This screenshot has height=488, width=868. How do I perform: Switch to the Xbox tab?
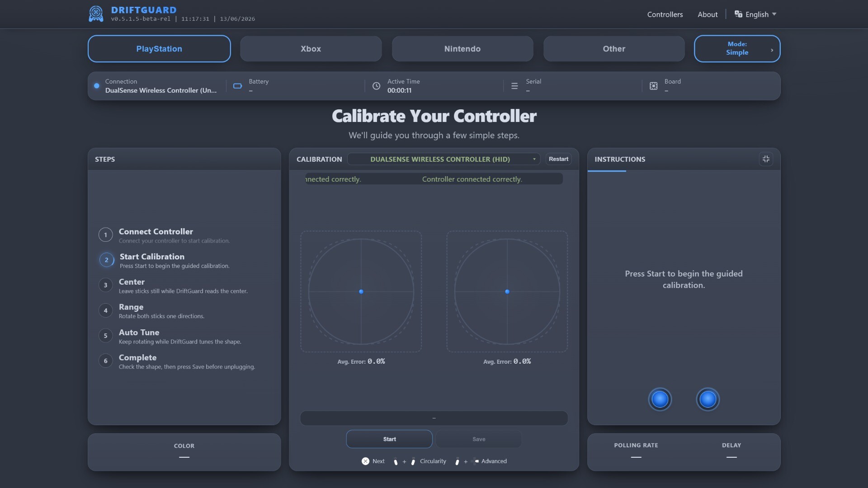coord(311,48)
